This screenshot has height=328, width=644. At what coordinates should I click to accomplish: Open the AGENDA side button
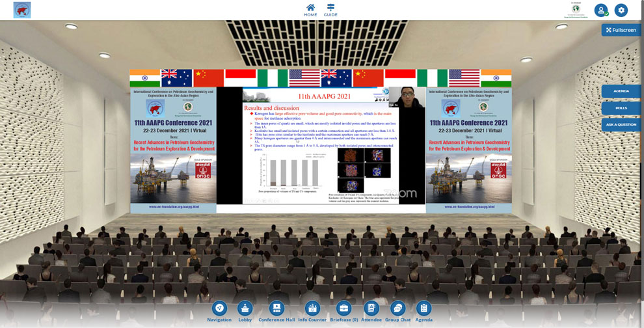click(621, 91)
